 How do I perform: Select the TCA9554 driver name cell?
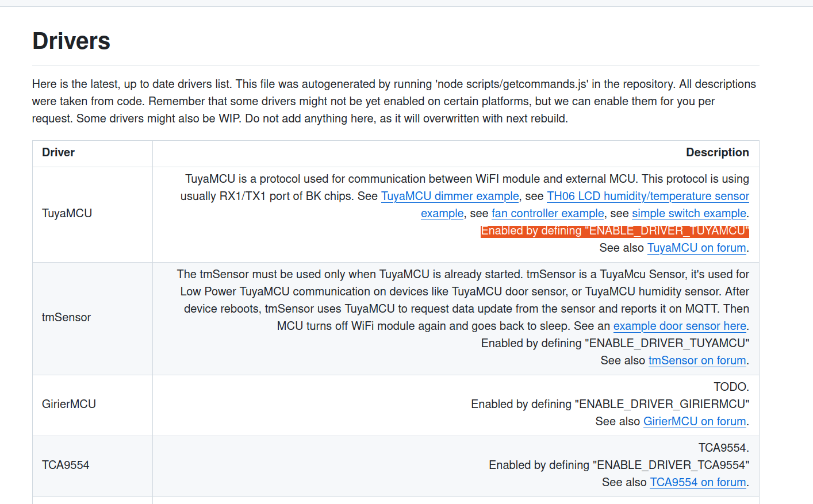coord(66,465)
